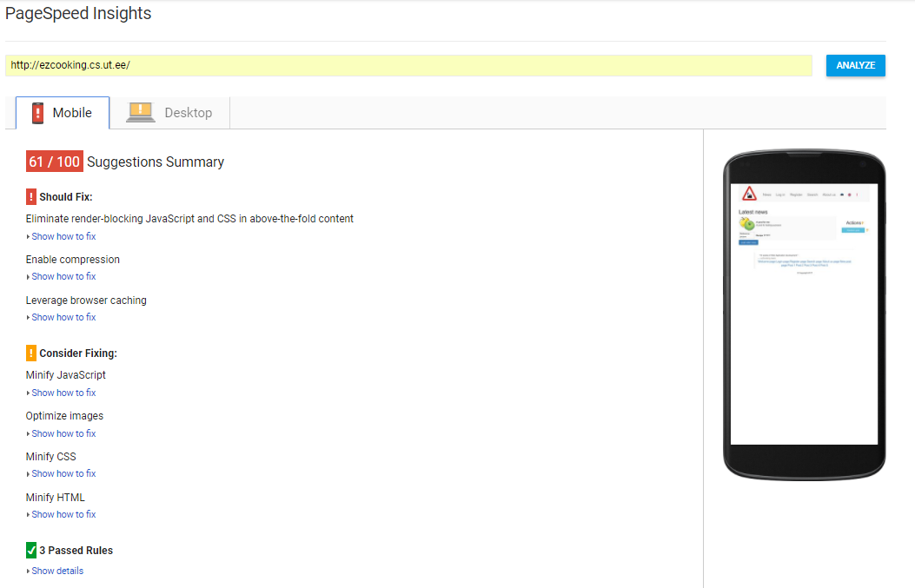The width and height of the screenshot is (915, 588).
Task: Show how to fix Enable compression
Action: point(63,276)
